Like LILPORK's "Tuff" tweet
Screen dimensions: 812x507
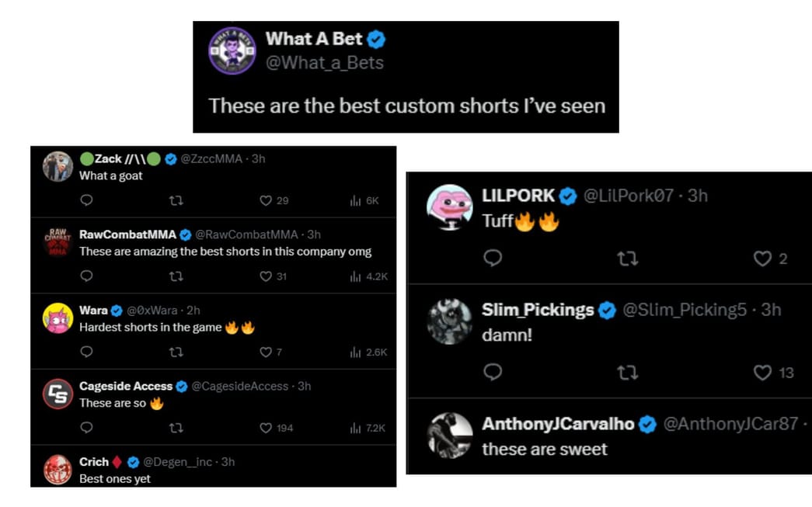tap(762, 259)
